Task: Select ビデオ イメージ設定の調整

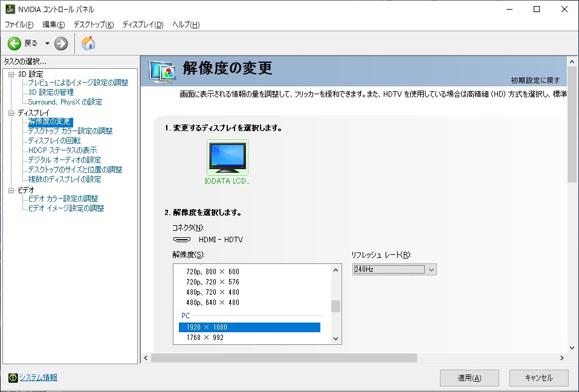Action: (66, 208)
